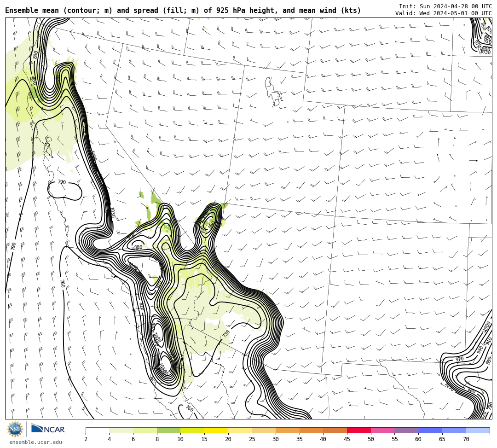Click the 970 contour label in the lower right
Viewport: 497px width, 448px height.
(x=460, y=359)
